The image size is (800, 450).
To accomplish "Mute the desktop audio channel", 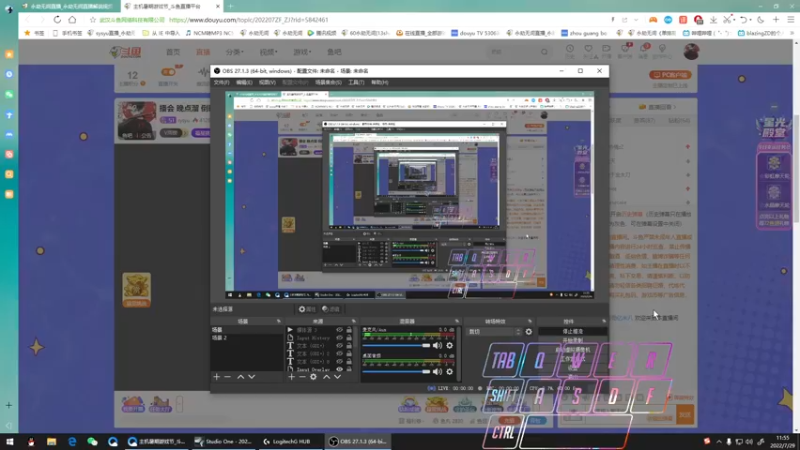I will [x=437, y=371].
